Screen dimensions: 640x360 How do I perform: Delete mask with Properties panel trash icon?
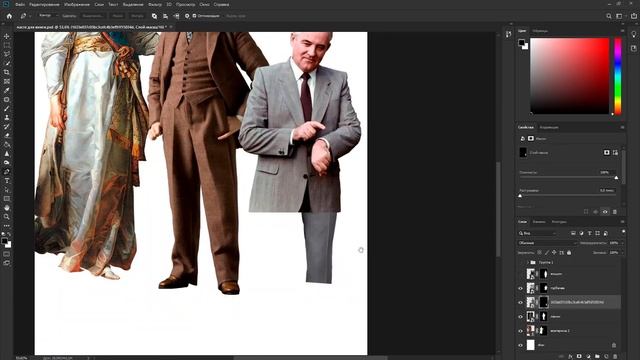(x=615, y=212)
